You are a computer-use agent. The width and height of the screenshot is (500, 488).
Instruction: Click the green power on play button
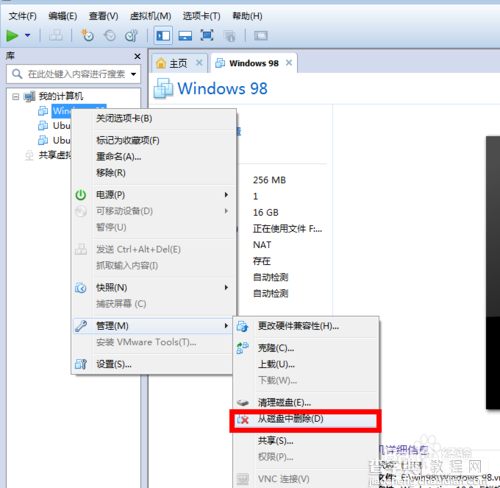[12, 35]
